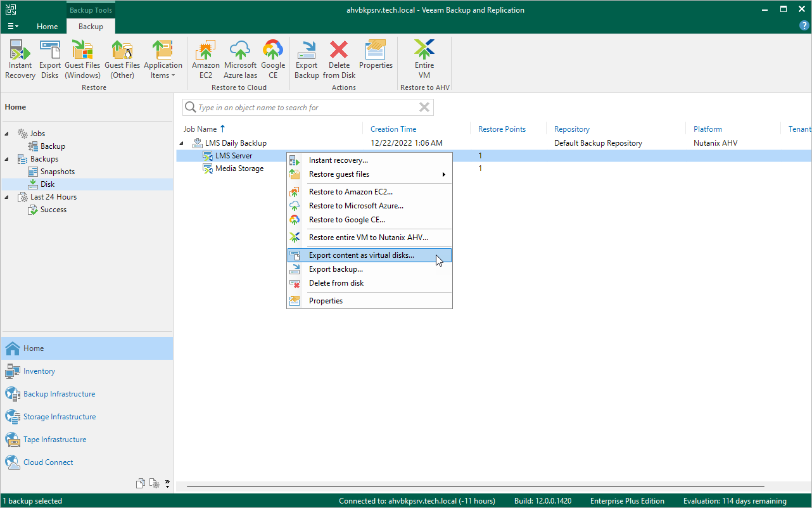Sort by the Creation Time column
Screen dimensions: 812x508
coord(393,129)
